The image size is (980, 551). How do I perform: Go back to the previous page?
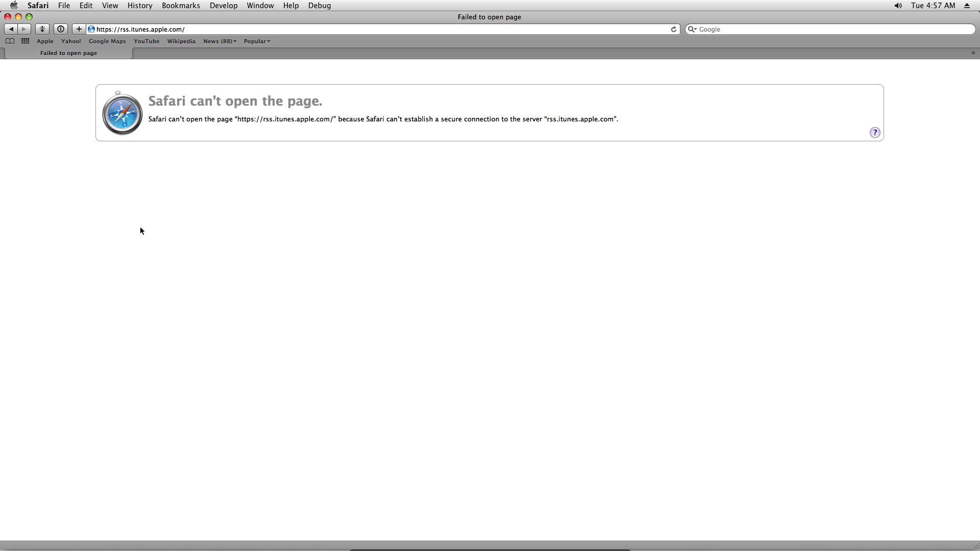click(11, 29)
